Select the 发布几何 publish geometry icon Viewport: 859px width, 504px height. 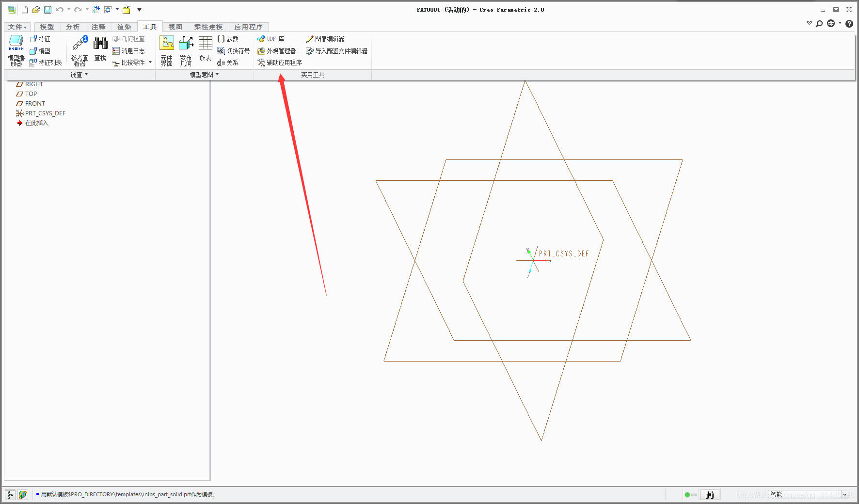point(186,50)
